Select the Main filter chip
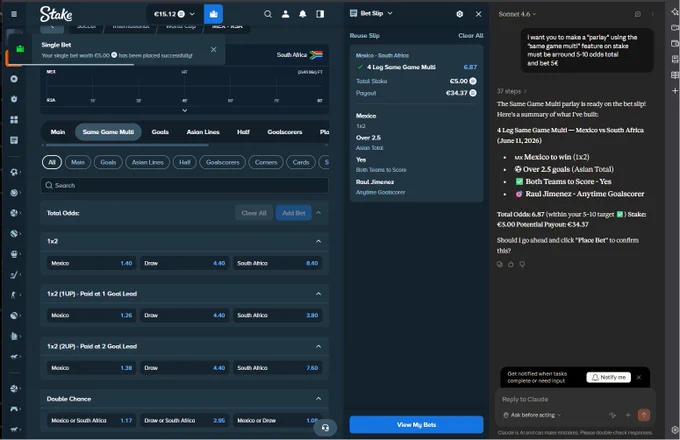The width and height of the screenshot is (680, 440). coord(78,162)
